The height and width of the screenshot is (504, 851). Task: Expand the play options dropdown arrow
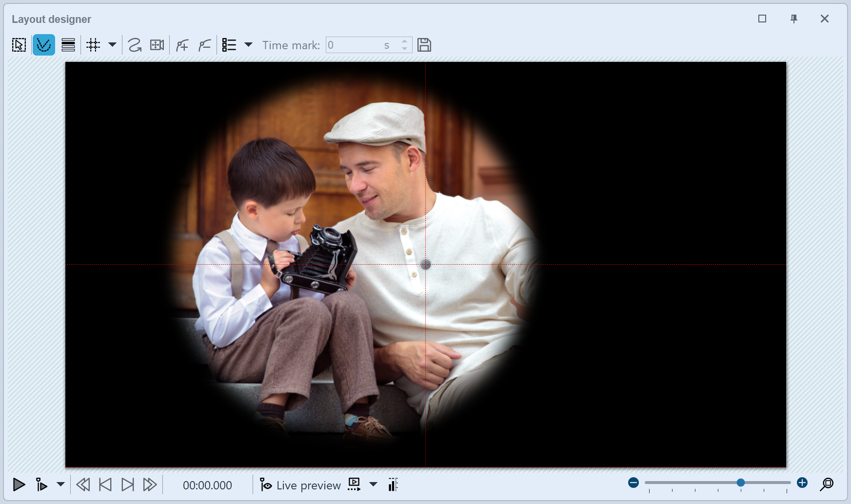(60, 485)
